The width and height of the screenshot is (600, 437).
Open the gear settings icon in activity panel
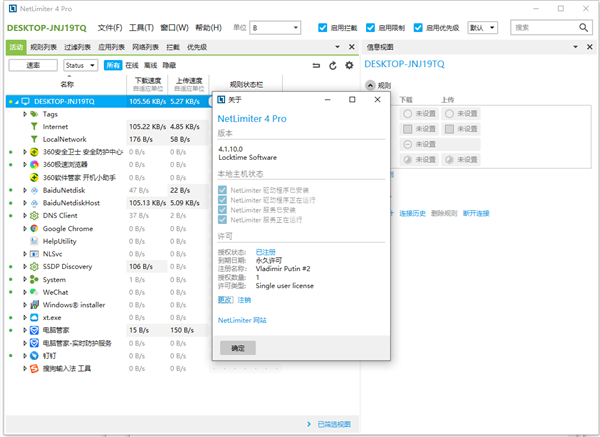[349, 65]
